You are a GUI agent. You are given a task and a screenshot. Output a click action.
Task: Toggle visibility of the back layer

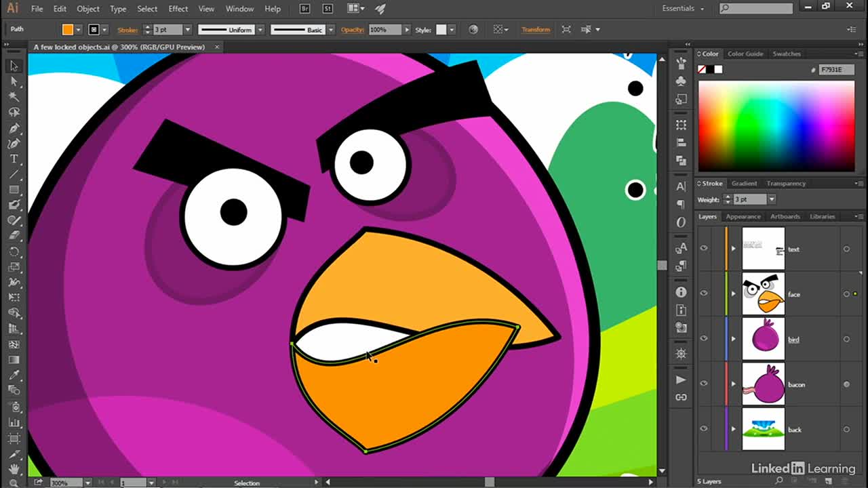tap(704, 428)
